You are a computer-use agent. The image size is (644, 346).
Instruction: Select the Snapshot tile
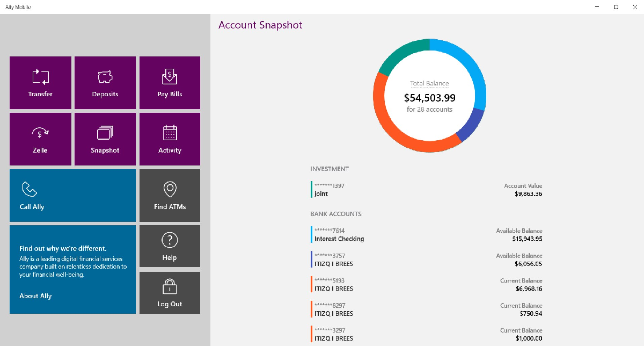tap(105, 139)
